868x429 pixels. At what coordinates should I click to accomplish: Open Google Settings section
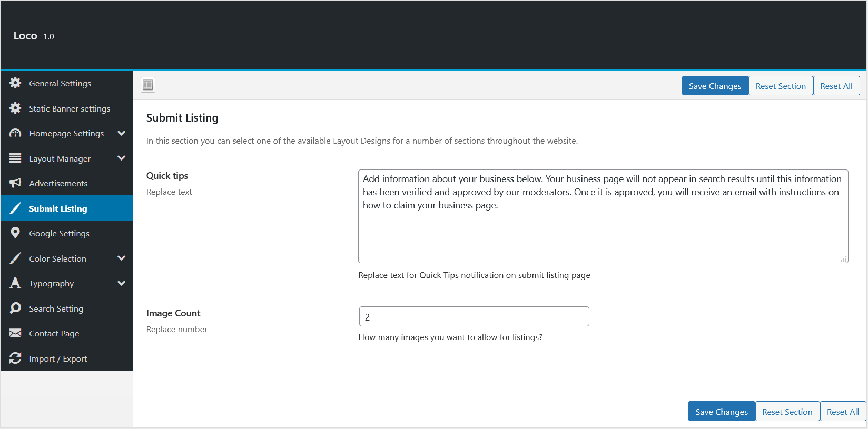66,233
